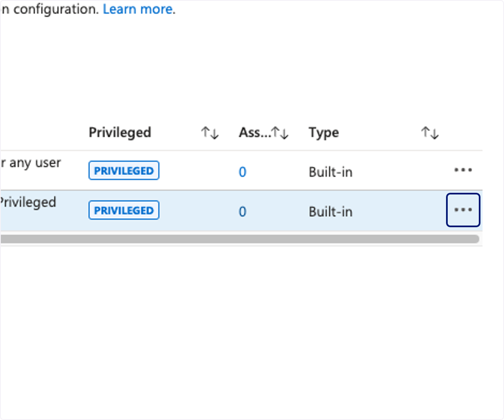Viewport: 504px width, 420px height.
Task: Select Built-in text in the highlighted row
Action: [x=331, y=212]
